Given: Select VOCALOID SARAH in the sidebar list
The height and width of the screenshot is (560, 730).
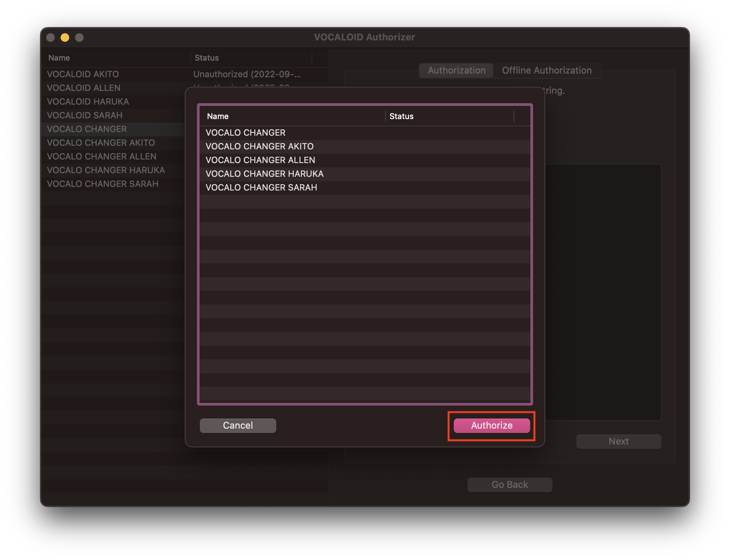Looking at the screenshot, I should pyautogui.click(x=84, y=115).
